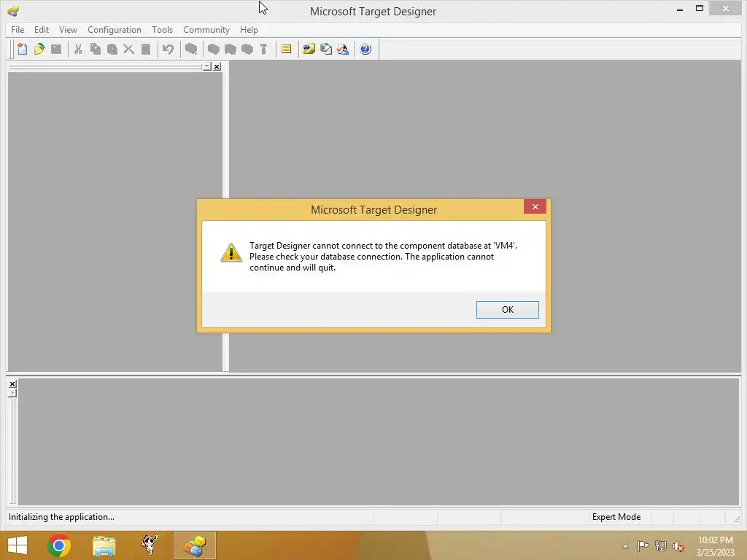Image resolution: width=747 pixels, height=560 pixels.
Task: Open File Explorer from the taskbar
Action: (x=104, y=545)
